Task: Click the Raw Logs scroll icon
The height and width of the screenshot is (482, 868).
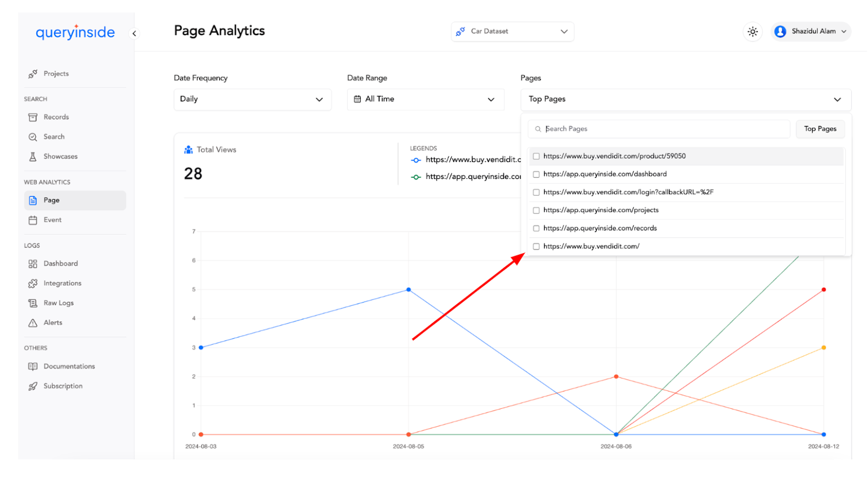Action: coord(33,303)
